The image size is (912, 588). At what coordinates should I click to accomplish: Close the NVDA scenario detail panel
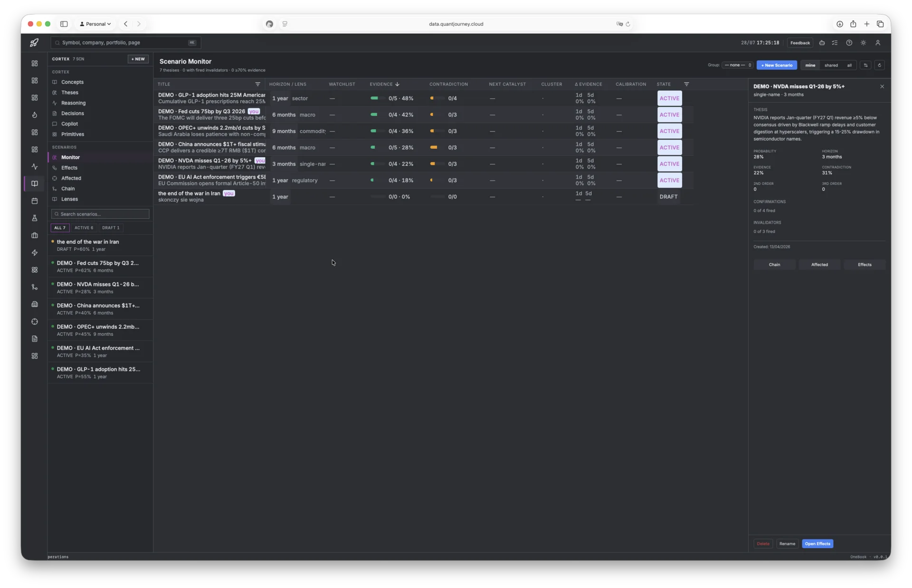882,86
